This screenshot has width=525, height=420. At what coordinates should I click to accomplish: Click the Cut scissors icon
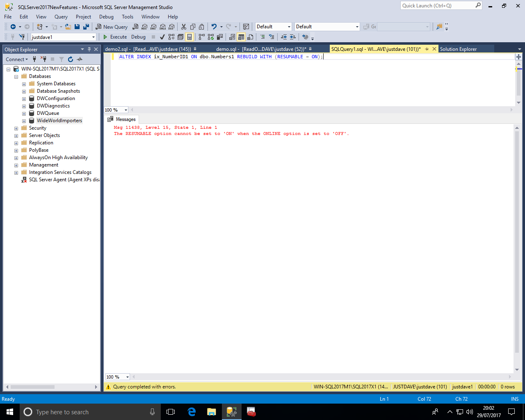(x=183, y=27)
